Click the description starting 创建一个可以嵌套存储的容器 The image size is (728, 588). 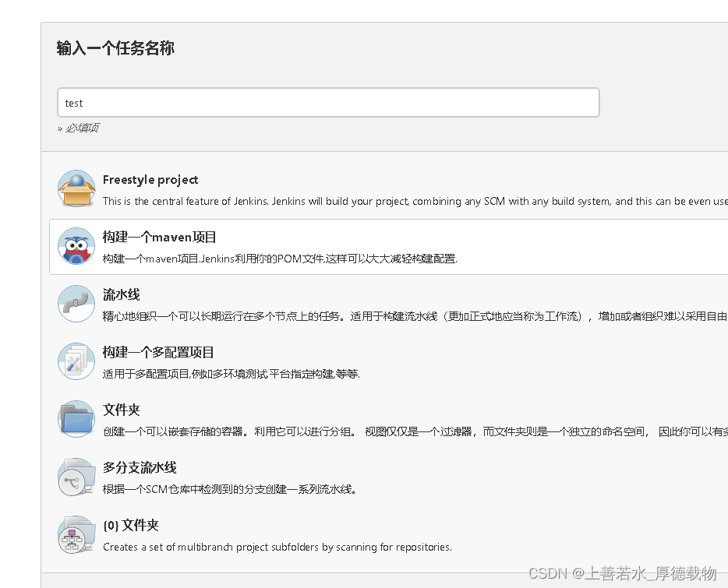(415, 431)
